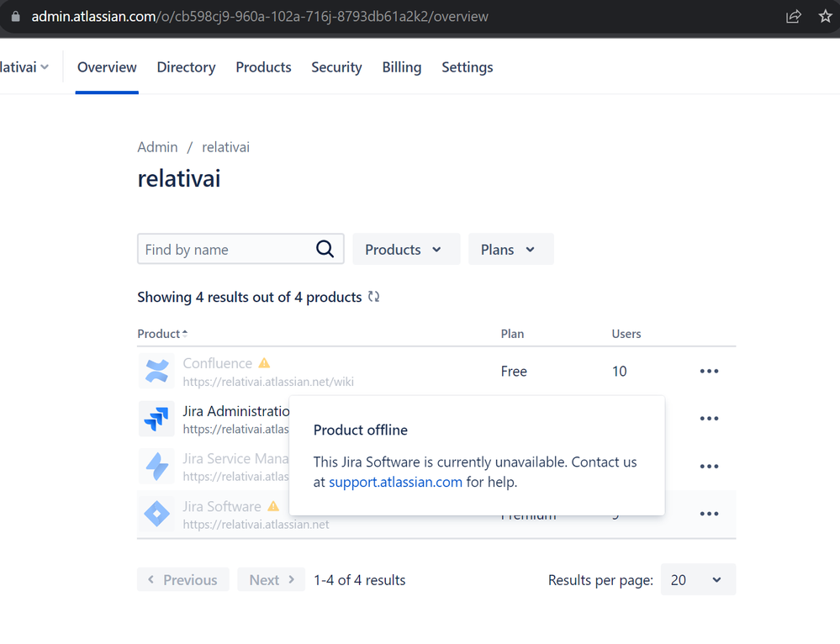The image size is (840, 644).
Task: Open the organization switcher dropdown
Action: 24,67
